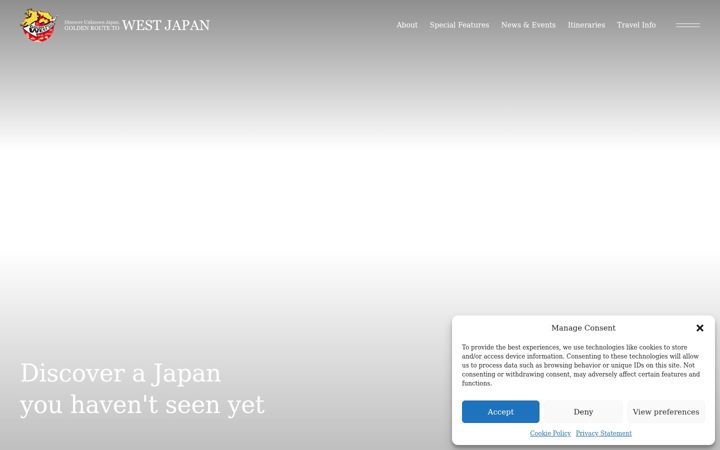Open the About menu item
Image resolution: width=720 pixels, height=450 pixels.
tap(407, 25)
